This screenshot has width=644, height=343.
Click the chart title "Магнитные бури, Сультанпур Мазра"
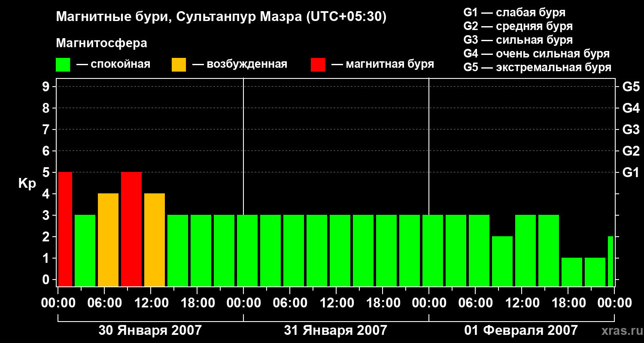[x=221, y=17]
